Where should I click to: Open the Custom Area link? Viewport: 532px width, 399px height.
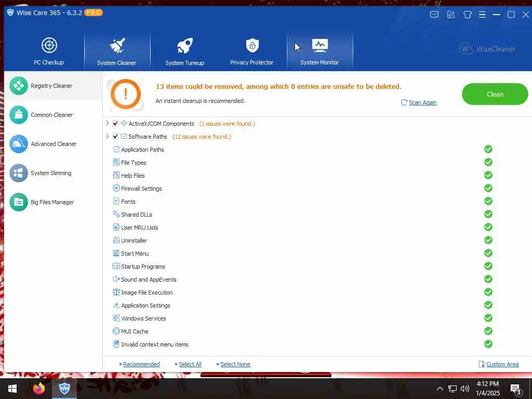[x=502, y=364]
